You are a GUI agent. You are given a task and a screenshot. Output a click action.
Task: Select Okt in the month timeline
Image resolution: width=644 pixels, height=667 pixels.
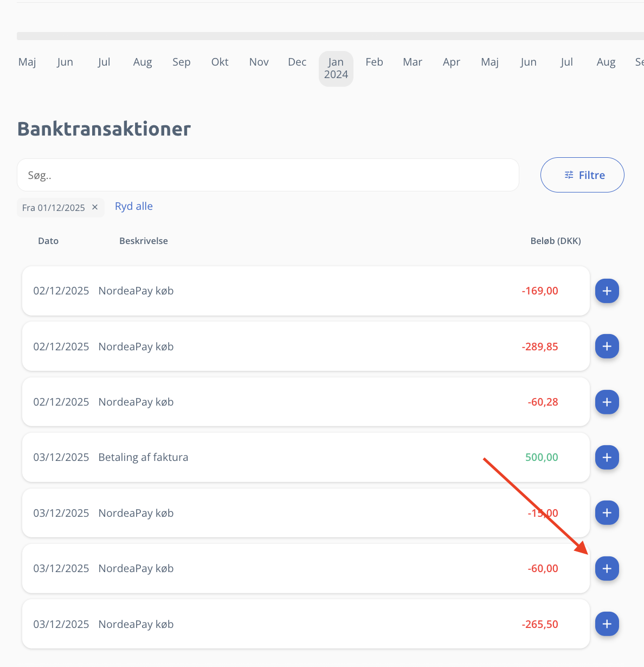pyautogui.click(x=220, y=62)
